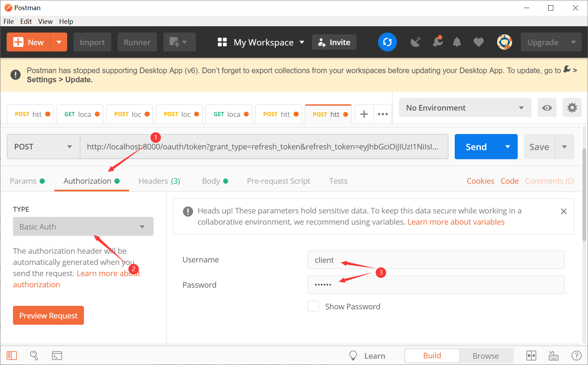Launch the collection Runner

click(x=137, y=42)
